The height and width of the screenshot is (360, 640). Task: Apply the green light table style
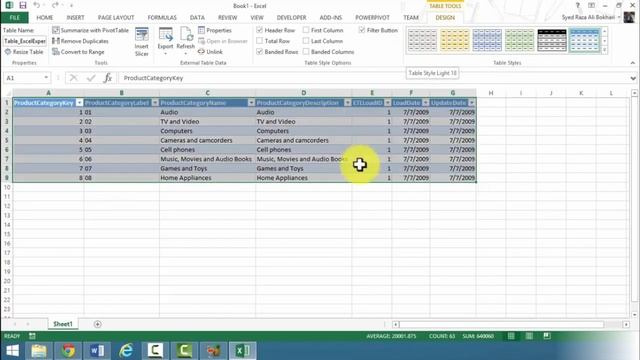tap(519, 40)
